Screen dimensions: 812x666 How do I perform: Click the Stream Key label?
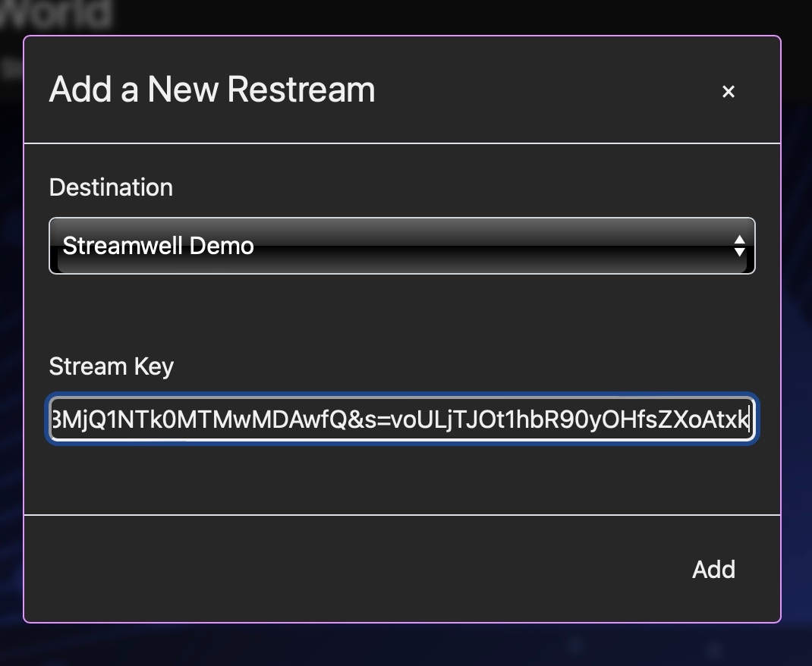point(112,366)
